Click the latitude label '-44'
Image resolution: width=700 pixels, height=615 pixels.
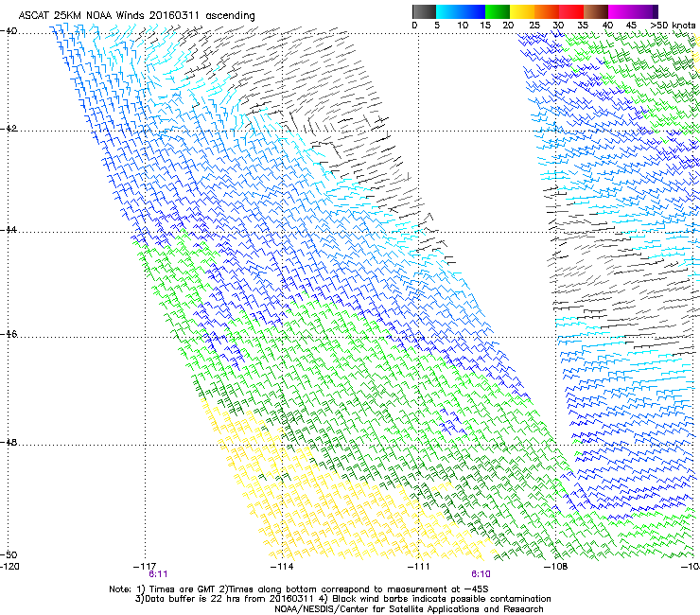[9, 230]
